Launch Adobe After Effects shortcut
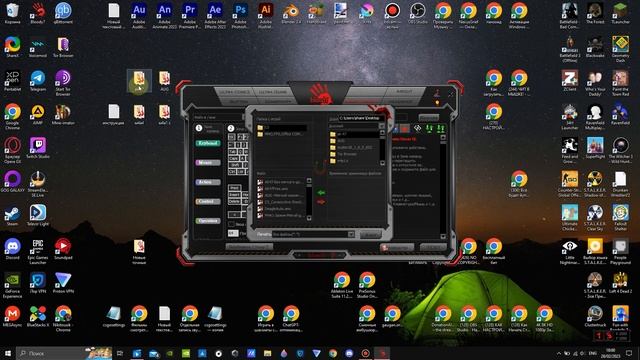Image resolution: width=640 pixels, height=360 pixels. click(x=215, y=16)
